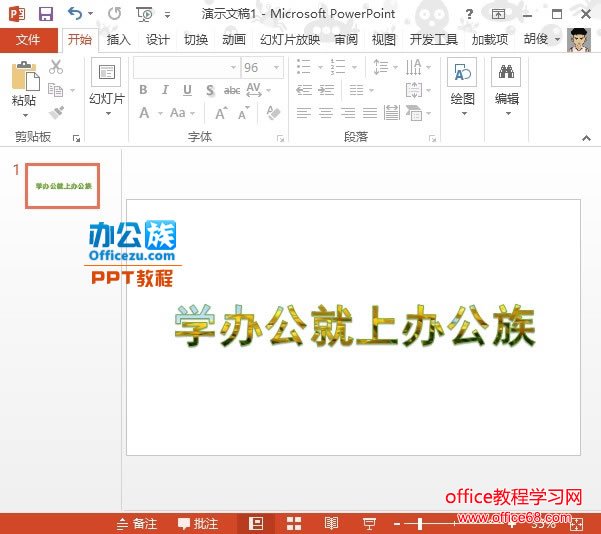Switch to Slide Sorter view

point(294,524)
